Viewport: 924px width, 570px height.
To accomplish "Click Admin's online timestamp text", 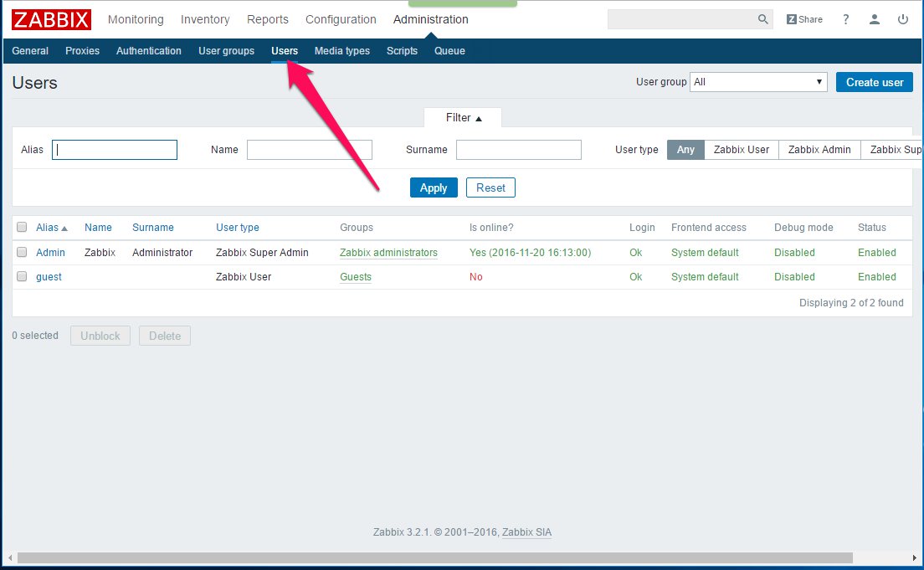I will 530,252.
